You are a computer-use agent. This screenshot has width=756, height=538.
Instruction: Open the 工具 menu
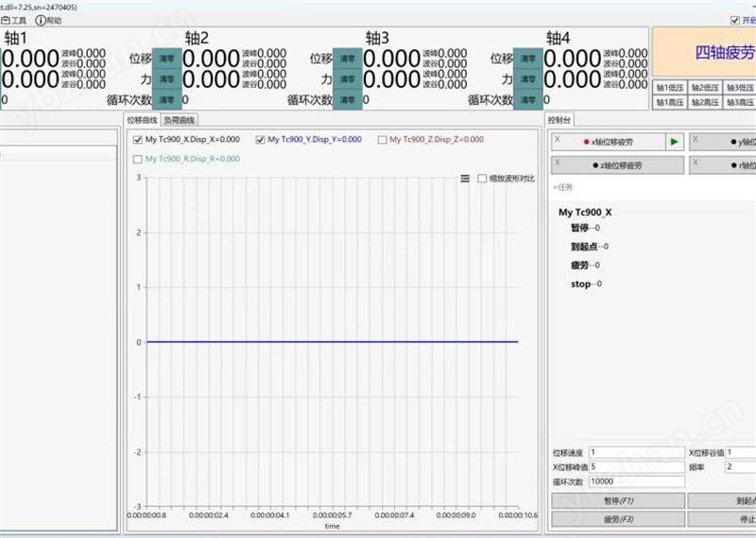(x=14, y=20)
